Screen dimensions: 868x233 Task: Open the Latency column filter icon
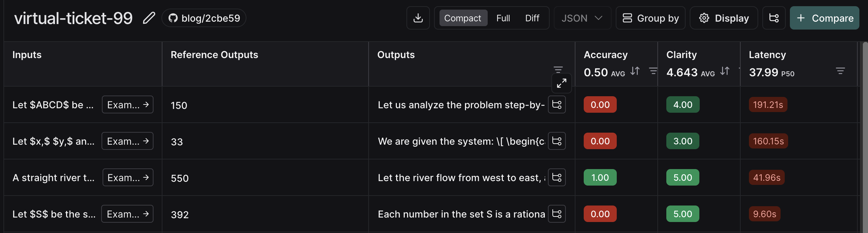(x=840, y=71)
